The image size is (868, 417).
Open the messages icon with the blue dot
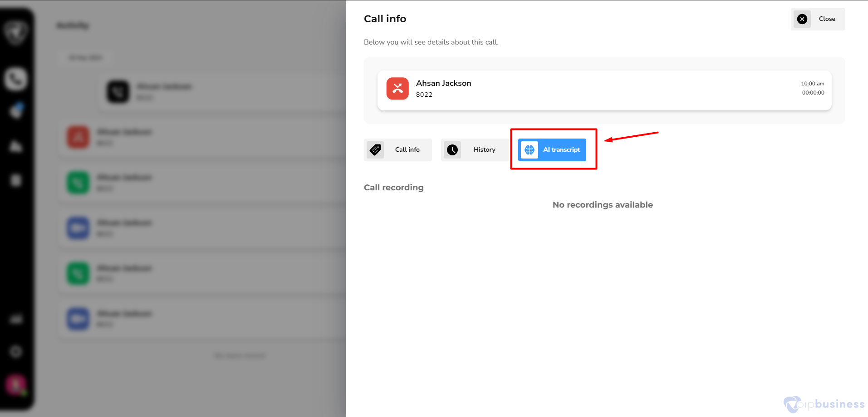[16, 110]
